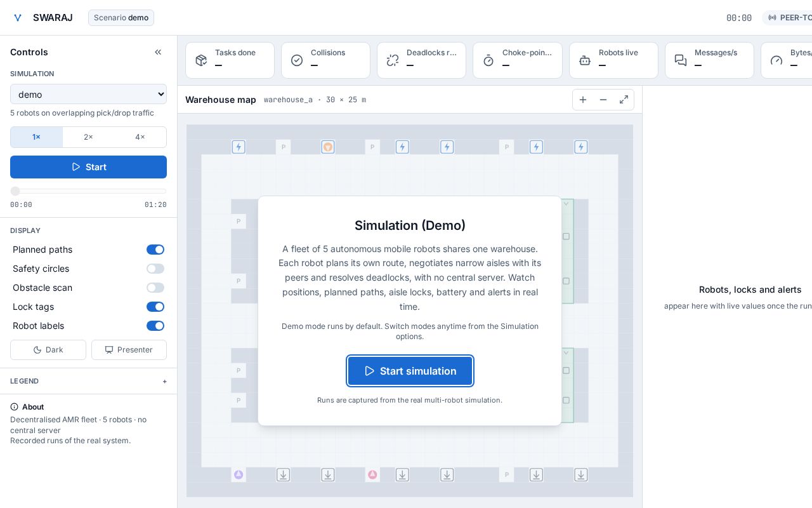The height and width of the screenshot is (508, 812).
Task: Switch to 2× playback speed
Action: click(x=88, y=137)
